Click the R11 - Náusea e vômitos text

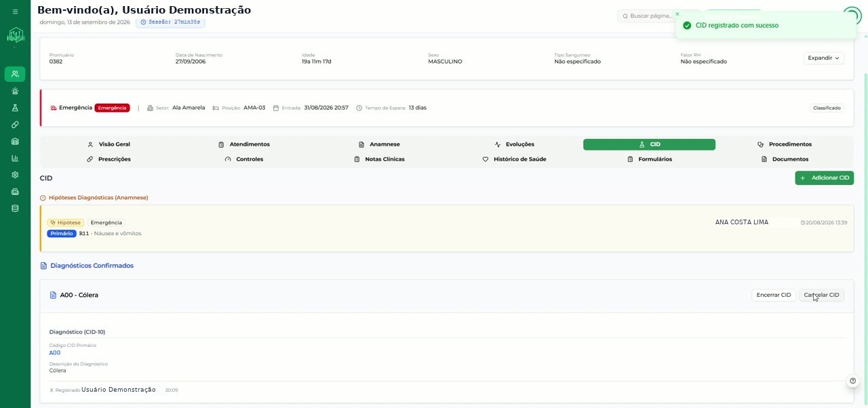pyautogui.click(x=110, y=233)
